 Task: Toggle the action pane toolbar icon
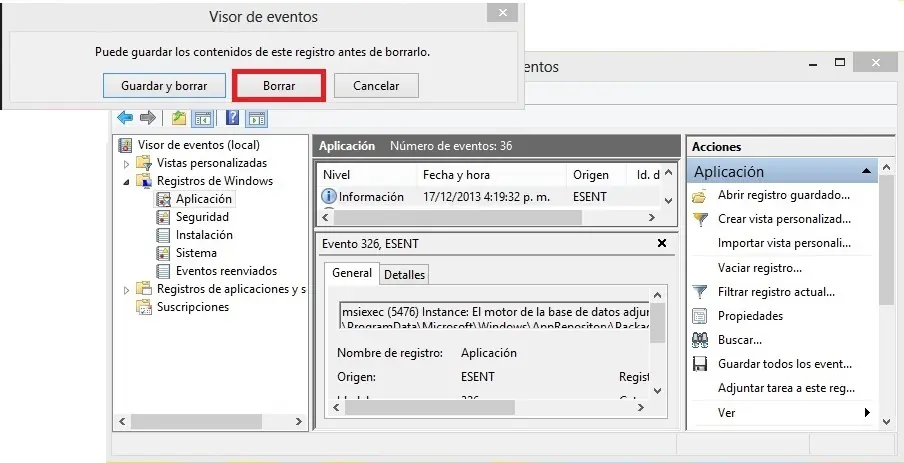(257, 118)
